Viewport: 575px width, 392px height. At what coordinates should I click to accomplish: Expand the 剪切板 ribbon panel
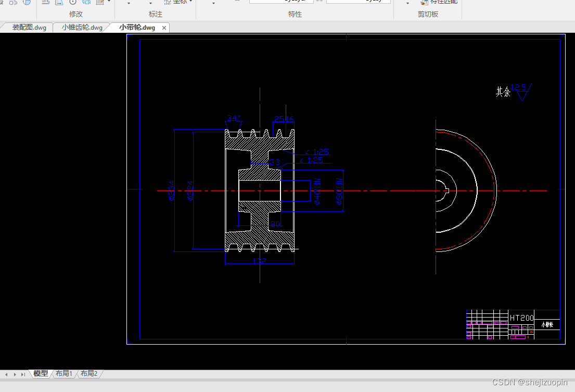pos(428,14)
